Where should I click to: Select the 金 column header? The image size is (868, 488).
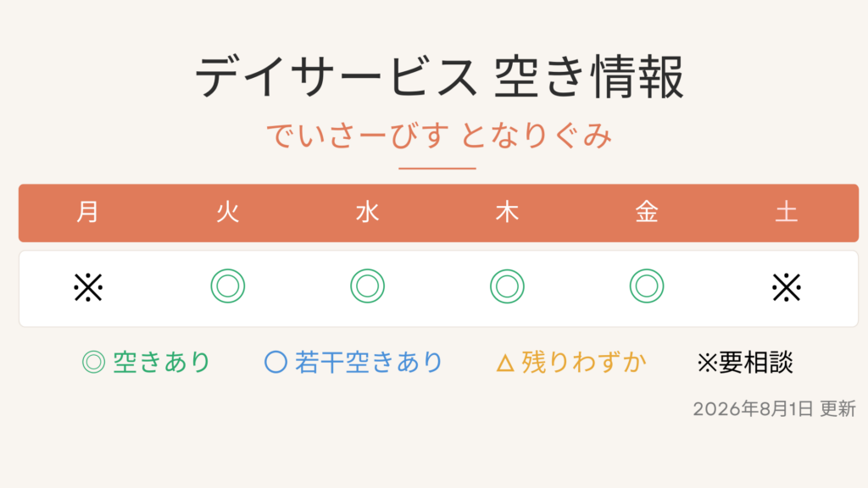(x=647, y=213)
